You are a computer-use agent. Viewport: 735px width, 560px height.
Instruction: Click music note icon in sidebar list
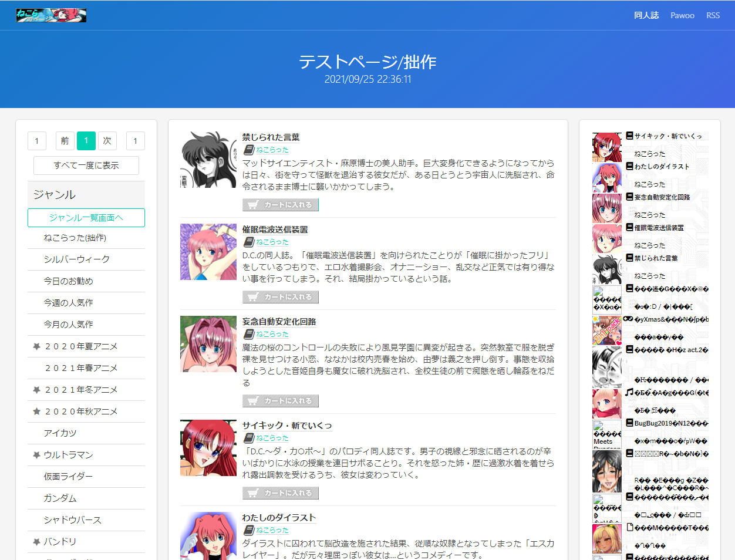click(x=629, y=392)
